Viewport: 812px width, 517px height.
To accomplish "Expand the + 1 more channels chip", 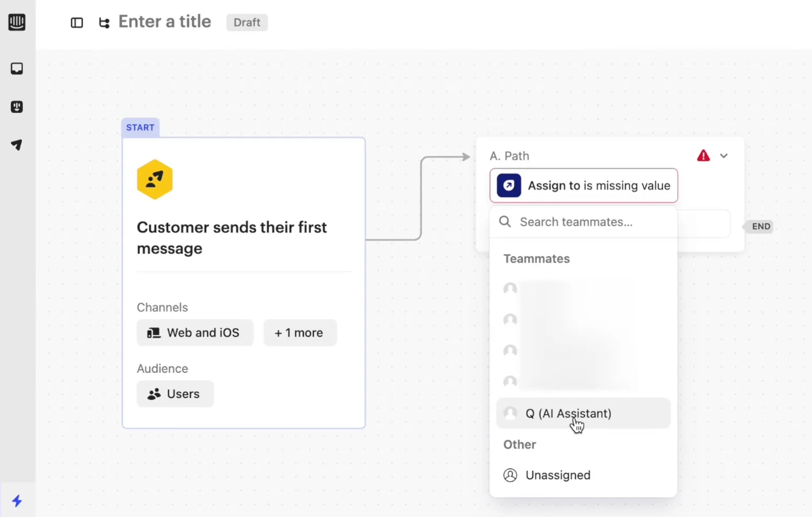I will click(x=300, y=333).
